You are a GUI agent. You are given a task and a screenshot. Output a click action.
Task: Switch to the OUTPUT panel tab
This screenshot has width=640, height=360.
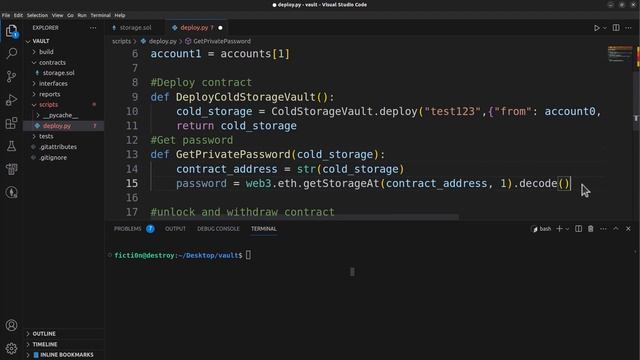click(x=175, y=229)
